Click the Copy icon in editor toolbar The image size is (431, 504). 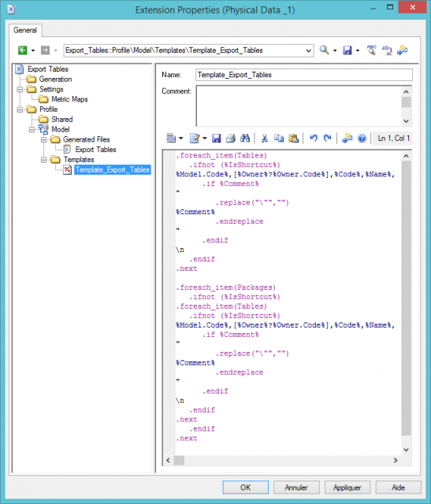pos(279,139)
